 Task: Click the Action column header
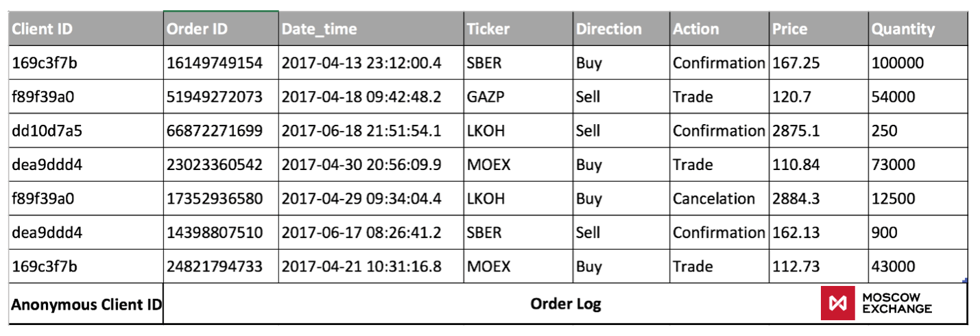point(719,29)
